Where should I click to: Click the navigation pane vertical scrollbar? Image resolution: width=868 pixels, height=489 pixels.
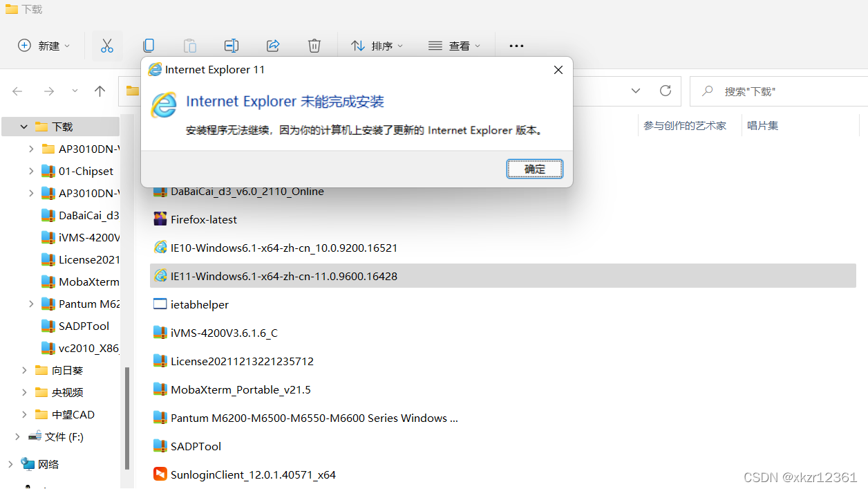tap(126, 418)
